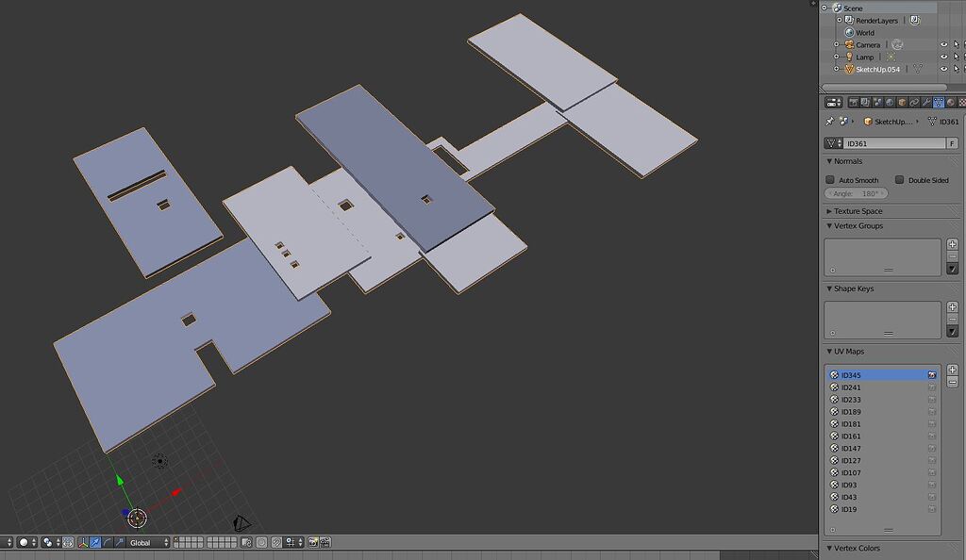Open Global transform orientation dropdown
The width and height of the screenshot is (966, 560).
148,543
